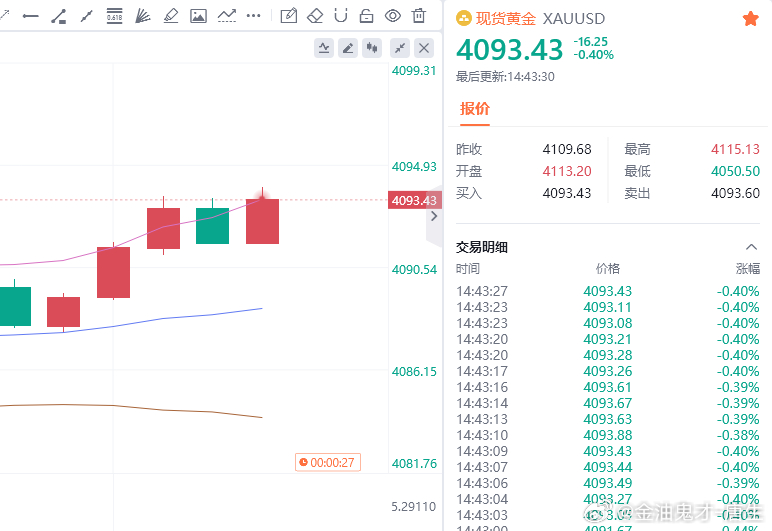Click the 买入 value 4093.43
This screenshot has height=531, width=772.
coord(567,193)
